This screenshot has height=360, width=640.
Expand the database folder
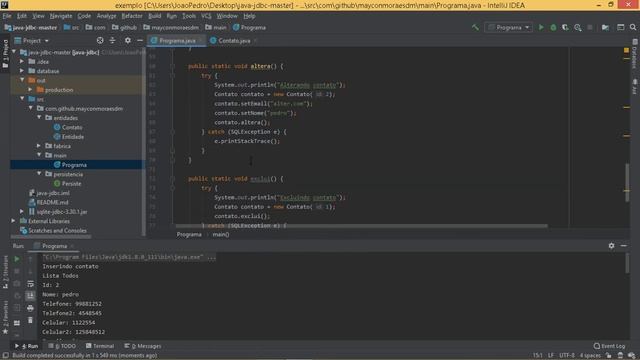(x=22, y=71)
